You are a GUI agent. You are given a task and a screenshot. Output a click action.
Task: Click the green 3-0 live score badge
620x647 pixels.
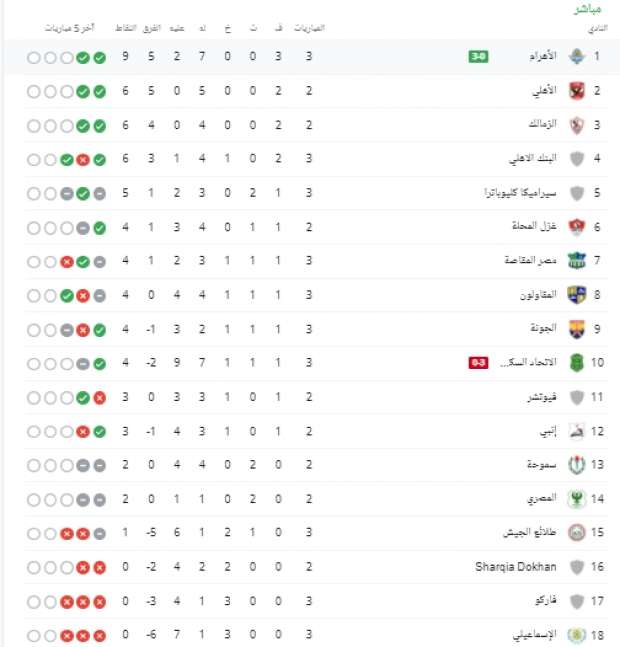point(479,57)
